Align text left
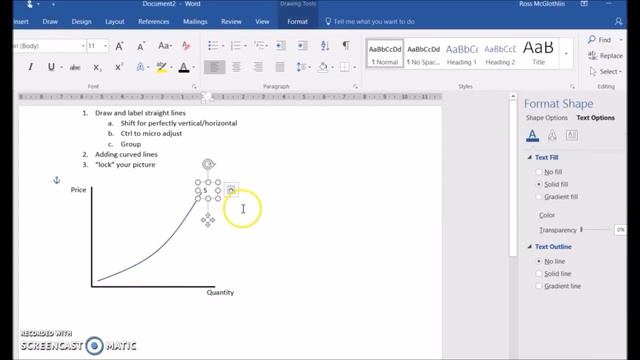Image resolution: width=640 pixels, height=360 pixels. click(214, 67)
